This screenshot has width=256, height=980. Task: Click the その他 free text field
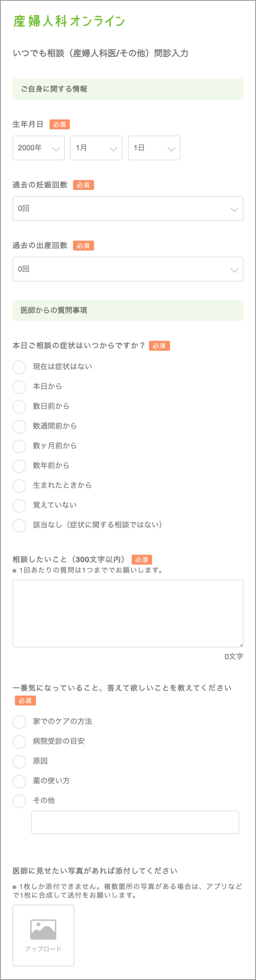click(x=135, y=822)
